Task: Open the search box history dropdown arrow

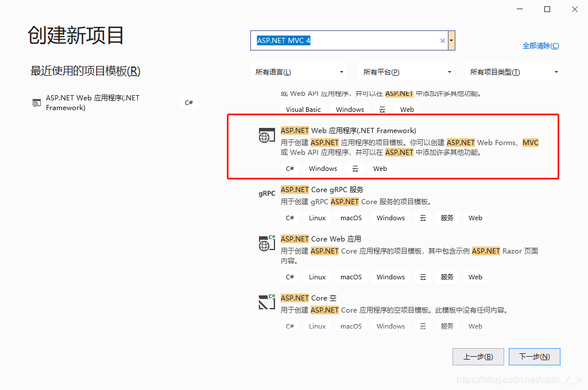Action: click(451, 41)
